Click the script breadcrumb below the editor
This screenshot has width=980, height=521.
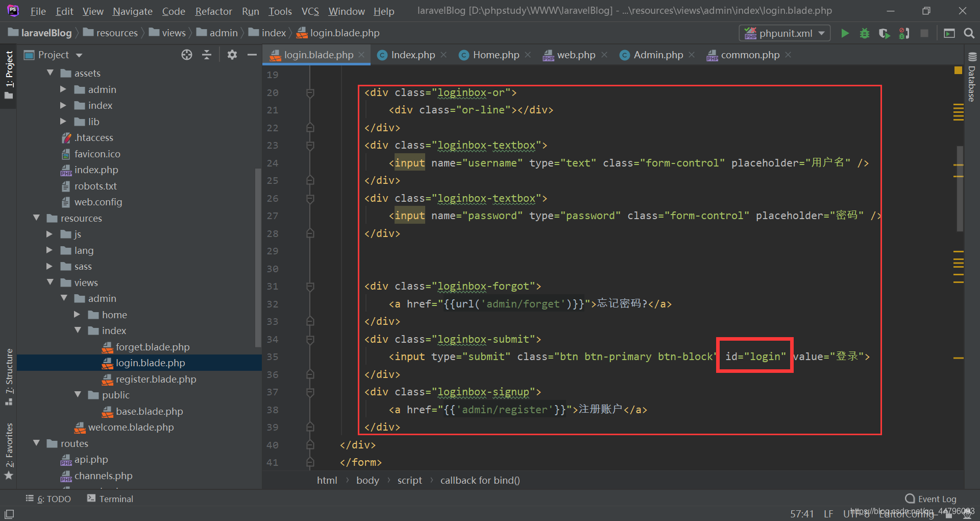click(410, 480)
